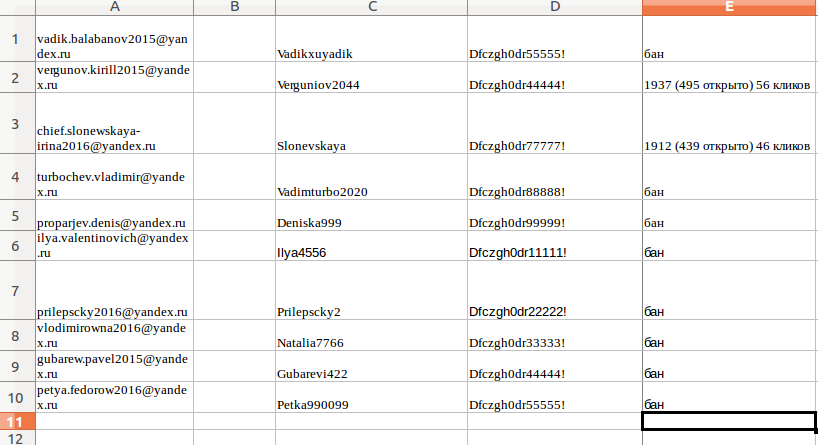This screenshot has height=445, width=818.
Task: Click the Dfczgh0dr33333! cell
Action: [555, 335]
